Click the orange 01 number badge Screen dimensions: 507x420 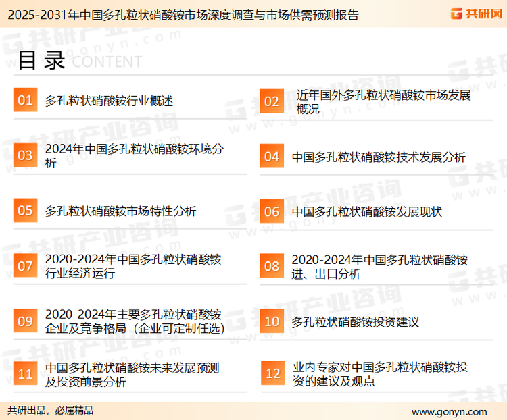click(25, 100)
